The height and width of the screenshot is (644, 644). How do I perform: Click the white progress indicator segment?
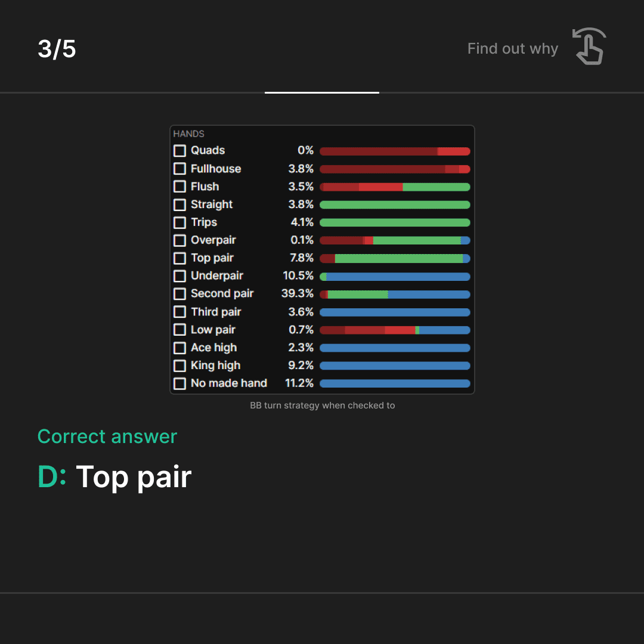click(x=322, y=93)
